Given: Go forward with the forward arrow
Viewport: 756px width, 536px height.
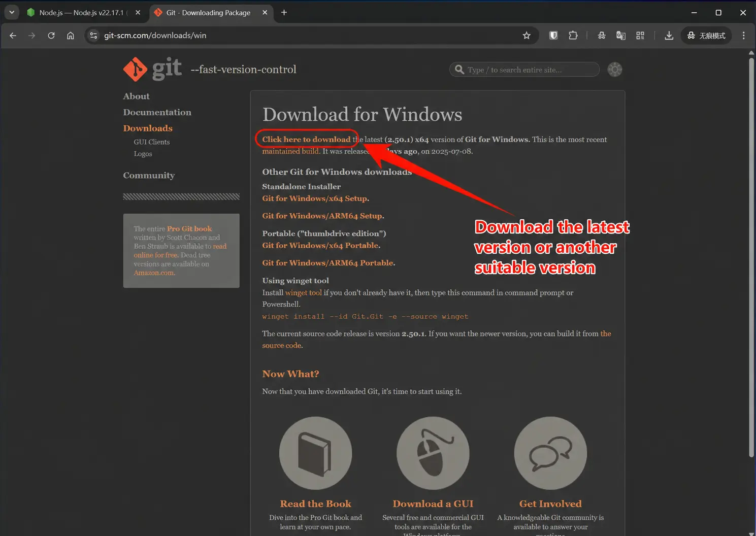Looking at the screenshot, I should point(32,36).
